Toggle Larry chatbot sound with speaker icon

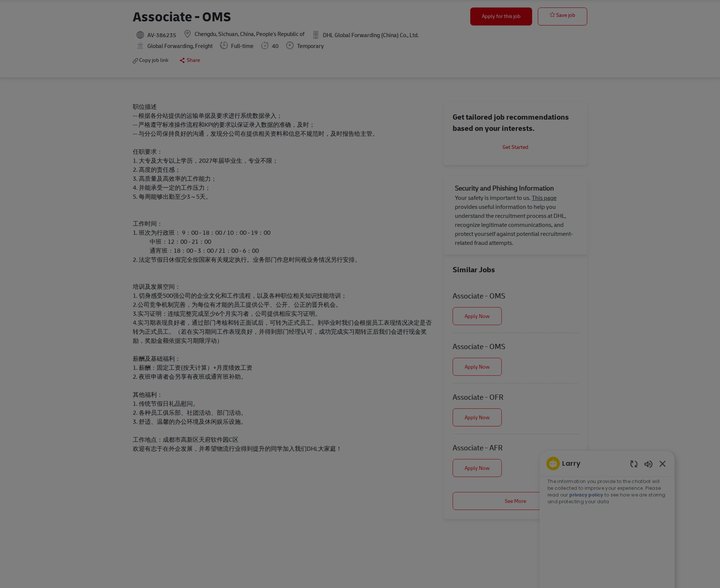point(648,464)
